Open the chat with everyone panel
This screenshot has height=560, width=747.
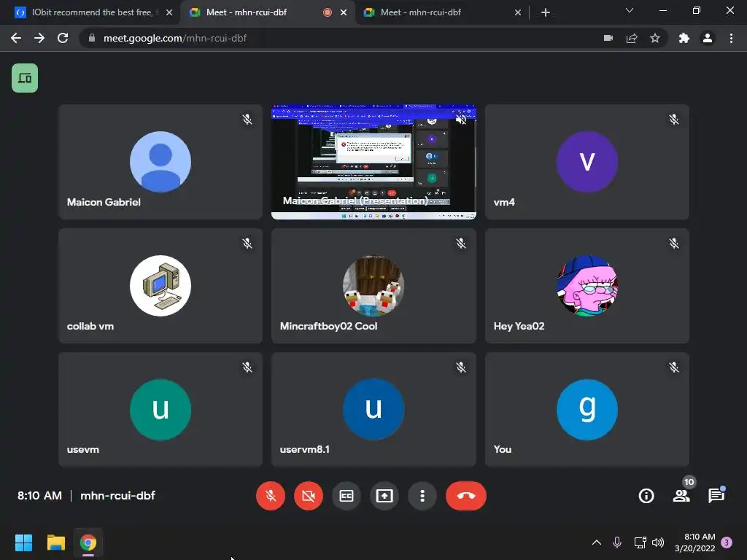716,496
